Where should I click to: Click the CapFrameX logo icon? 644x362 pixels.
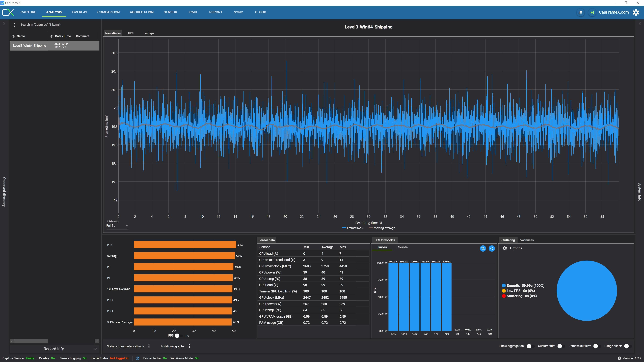[8, 12]
